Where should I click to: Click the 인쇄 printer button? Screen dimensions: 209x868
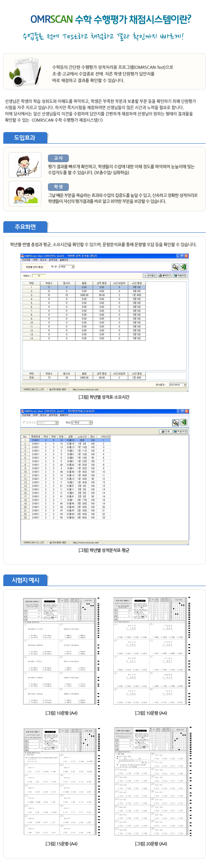point(165,431)
